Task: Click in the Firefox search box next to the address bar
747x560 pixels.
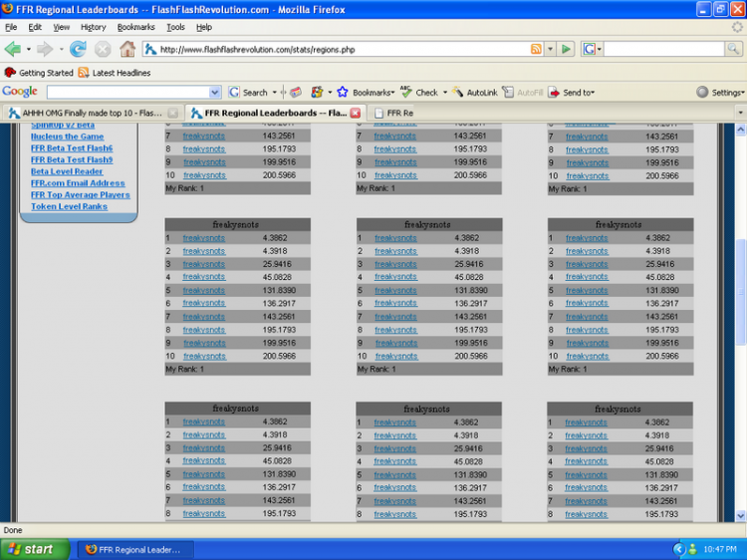Action: (664, 49)
